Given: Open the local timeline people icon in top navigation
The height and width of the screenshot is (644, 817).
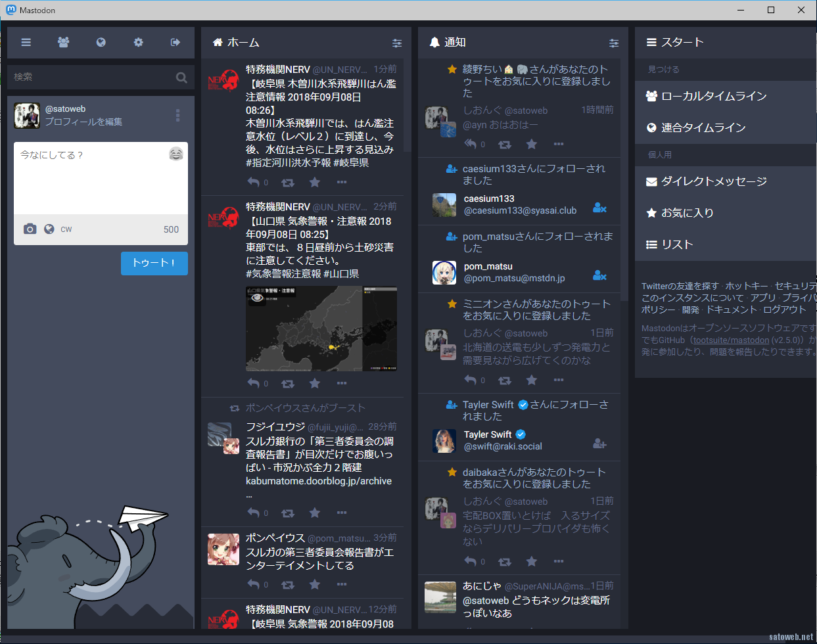Looking at the screenshot, I should tap(63, 42).
